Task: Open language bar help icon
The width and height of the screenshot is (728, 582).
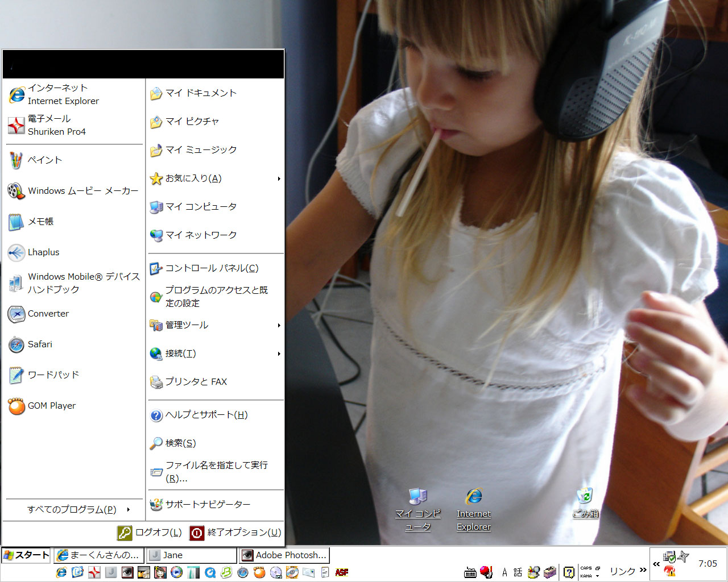Action: pos(569,573)
